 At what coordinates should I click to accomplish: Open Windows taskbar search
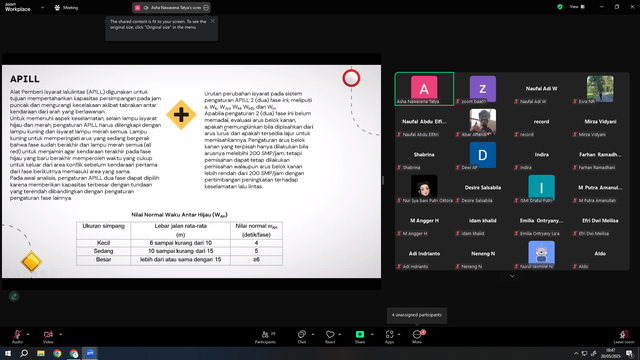click(24, 353)
